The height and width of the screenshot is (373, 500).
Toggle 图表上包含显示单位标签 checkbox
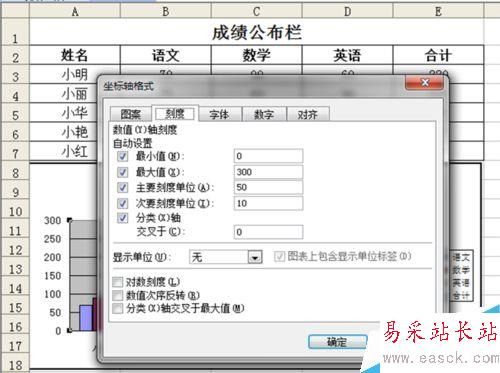point(279,256)
